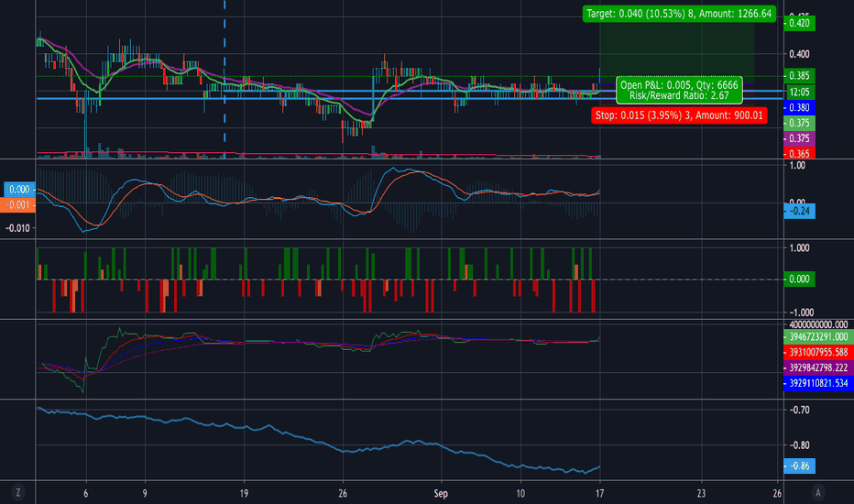Click the Open P&L risk/reward label box
This screenshot has height=504, width=854.
click(x=679, y=91)
